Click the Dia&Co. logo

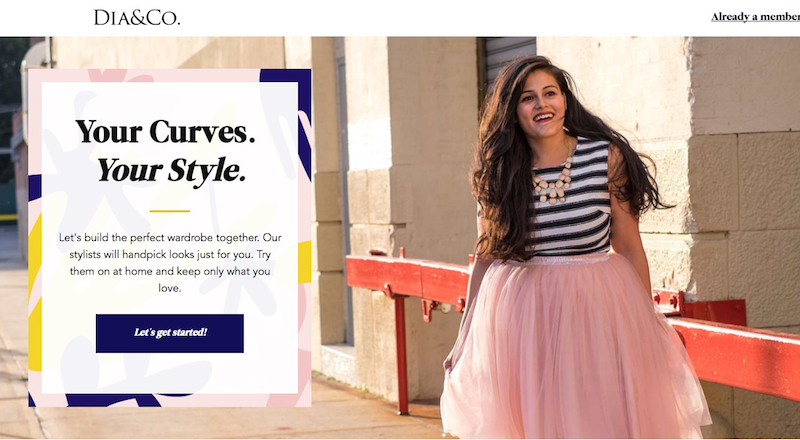click(137, 17)
